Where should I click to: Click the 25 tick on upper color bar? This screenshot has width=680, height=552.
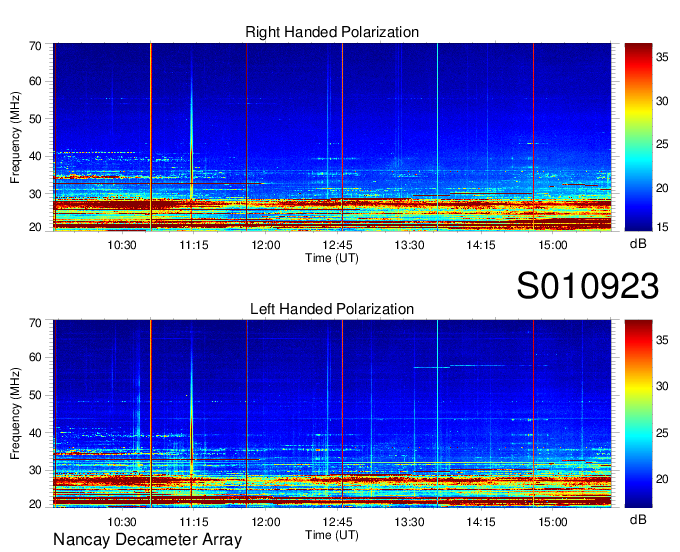point(662,144)
